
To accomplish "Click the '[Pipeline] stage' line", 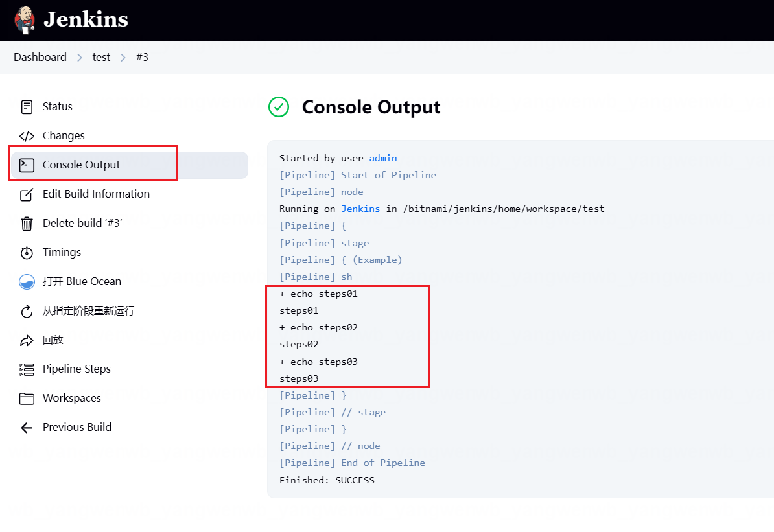I will click(324, 243).
